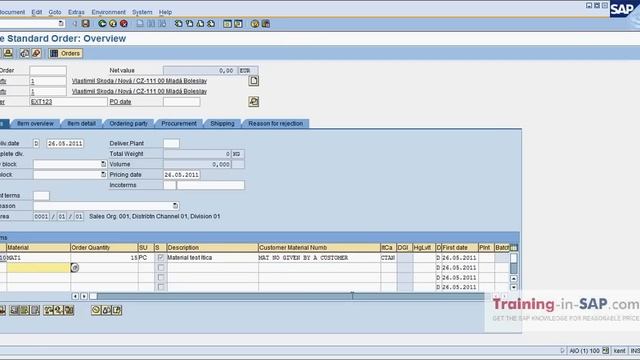Screen dimensions: 640x360
Task: Click the Order Quantity column header
Action: click(x=104, y=248)
